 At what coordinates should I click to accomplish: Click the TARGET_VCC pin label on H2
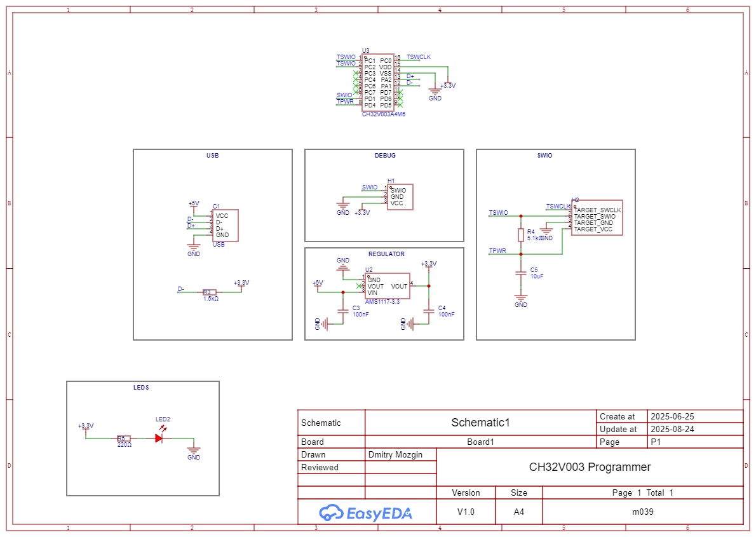coord(593,229)
